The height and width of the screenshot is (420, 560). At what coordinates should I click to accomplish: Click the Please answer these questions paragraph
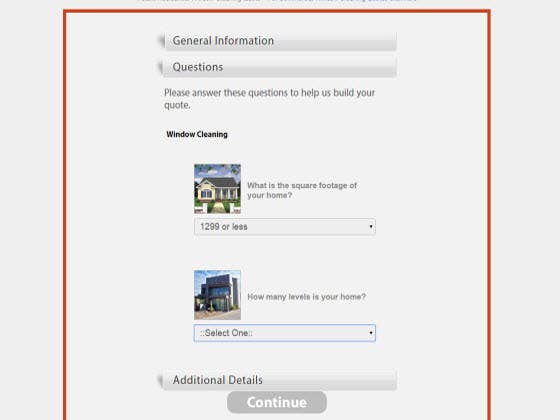coord(269,99)
